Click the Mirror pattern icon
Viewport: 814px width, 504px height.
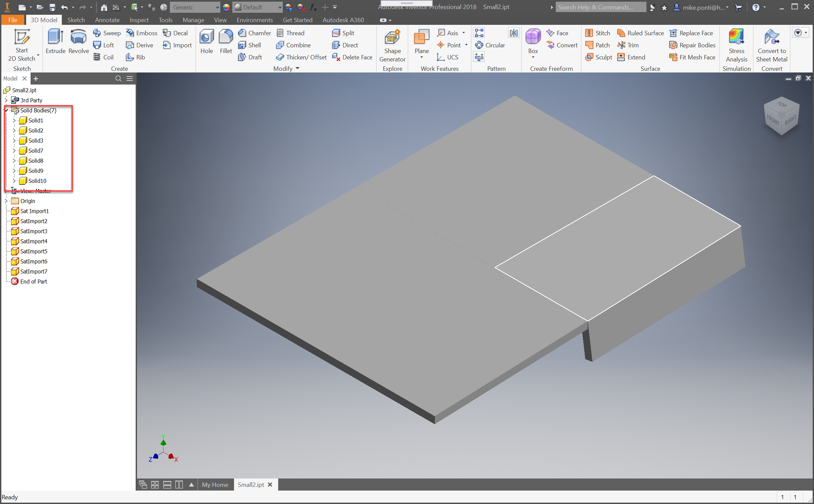coord(513,33)
